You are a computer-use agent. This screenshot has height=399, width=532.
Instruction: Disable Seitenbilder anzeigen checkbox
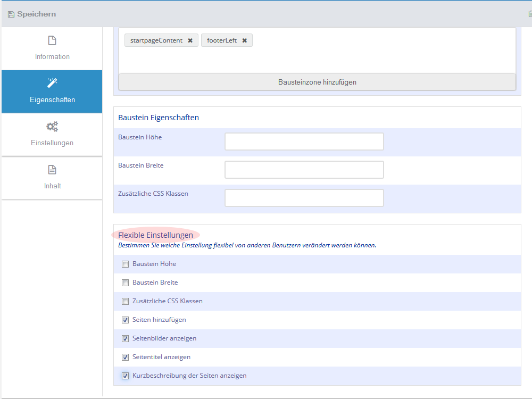(126, 339)
